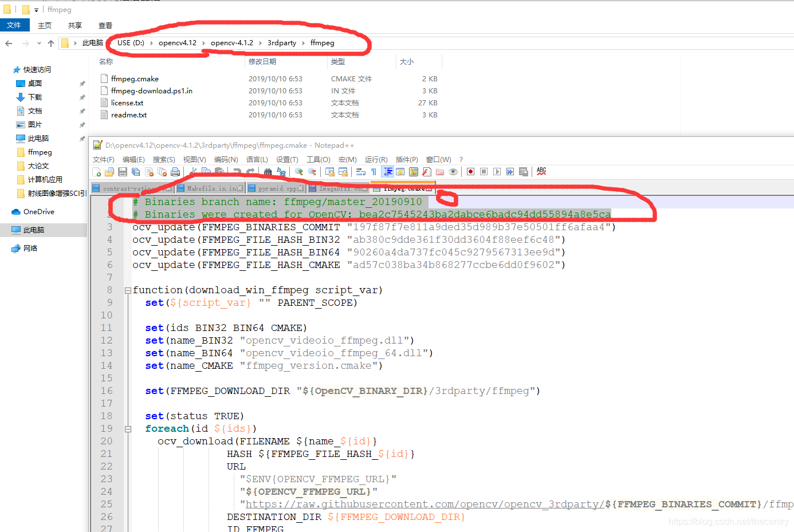Open the 搜索(S) menu in Notepad++
The width and height of the screenshot is (794, 532).
(x=164, y=160)
